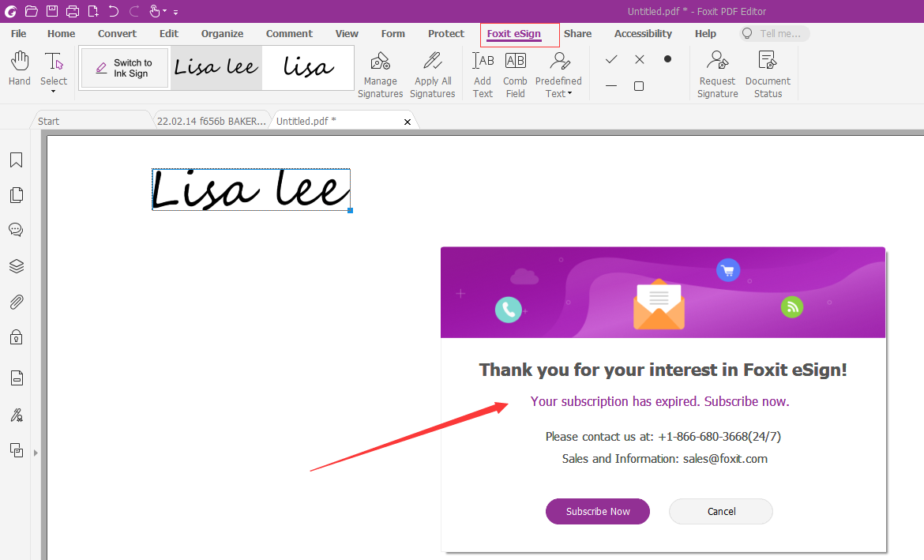
Task: Insert a rectangle box symbol
Action: (639, 86)
